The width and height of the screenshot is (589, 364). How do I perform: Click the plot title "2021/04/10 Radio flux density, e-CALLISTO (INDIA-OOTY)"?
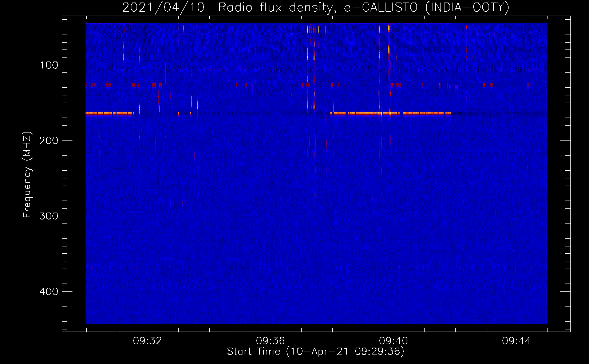coord(316,8)
